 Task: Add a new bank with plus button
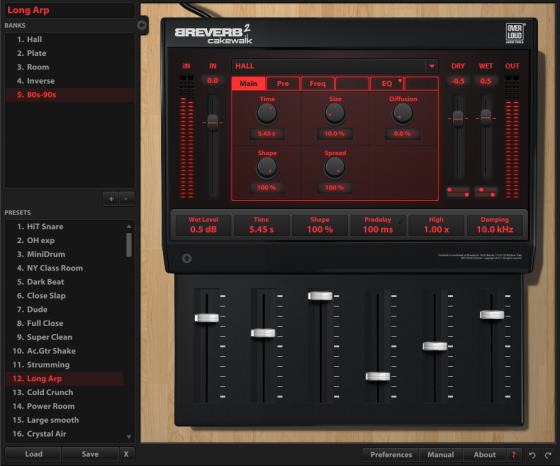[x=111, y=199]
